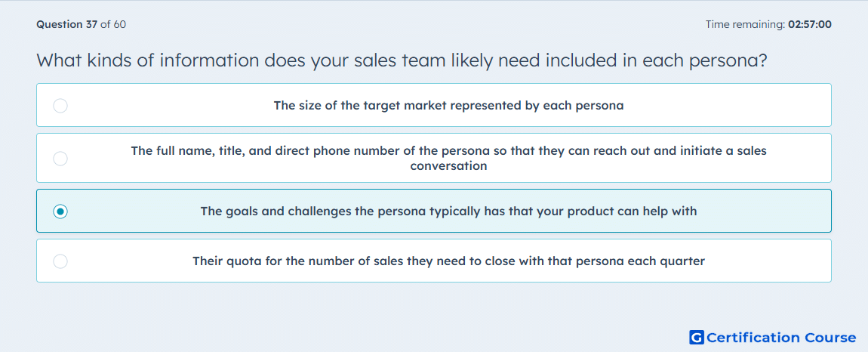Pick radio button for quarterly quota answer
This screenshot has height=352, width=868.
click(x=60, y=261)
